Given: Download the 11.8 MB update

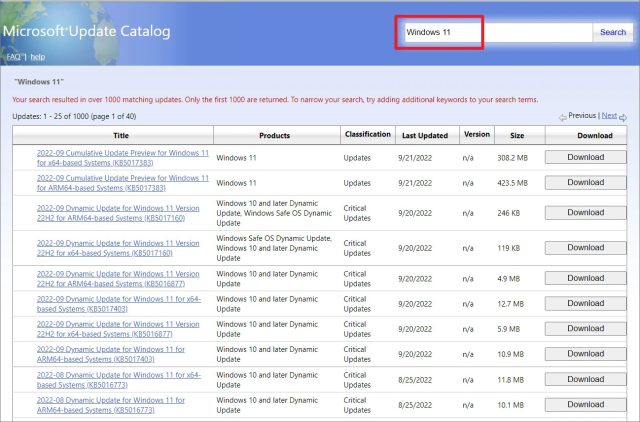Looking at the screenshot, I should coord(585,380).
